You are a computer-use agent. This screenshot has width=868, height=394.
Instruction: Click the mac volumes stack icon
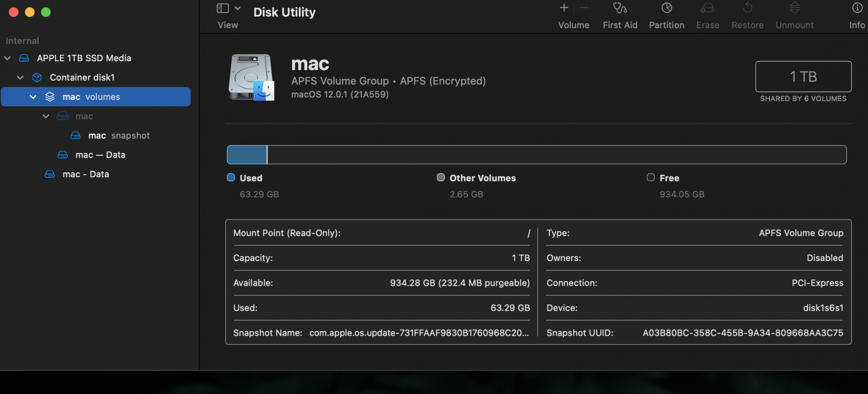click(50, 97)
